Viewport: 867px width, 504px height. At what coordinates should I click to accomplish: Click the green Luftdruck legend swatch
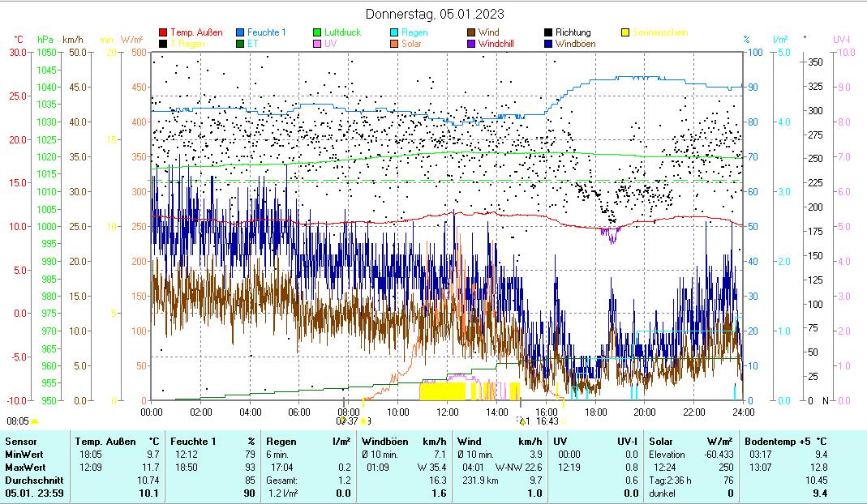coord(317,33)
